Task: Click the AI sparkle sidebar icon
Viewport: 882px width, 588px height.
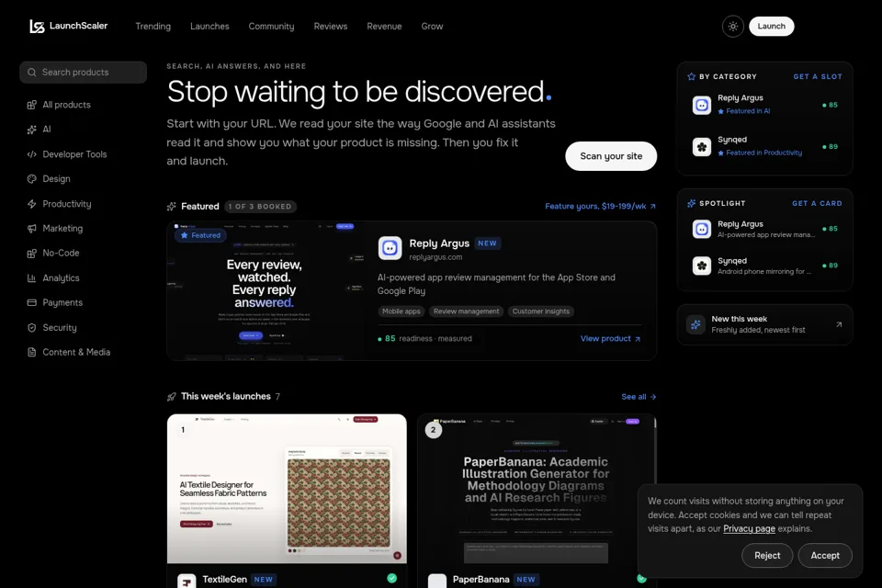Action: point(32,130)
